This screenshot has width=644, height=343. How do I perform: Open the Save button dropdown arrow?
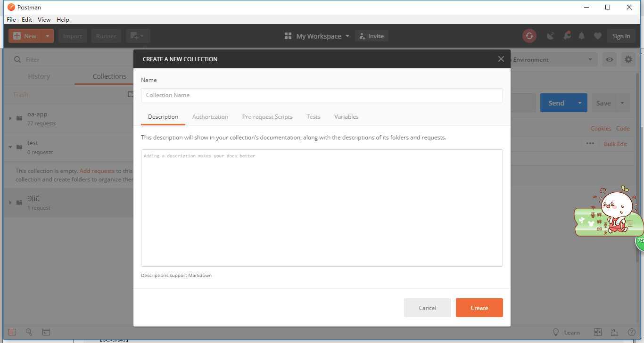click(622, 103)
